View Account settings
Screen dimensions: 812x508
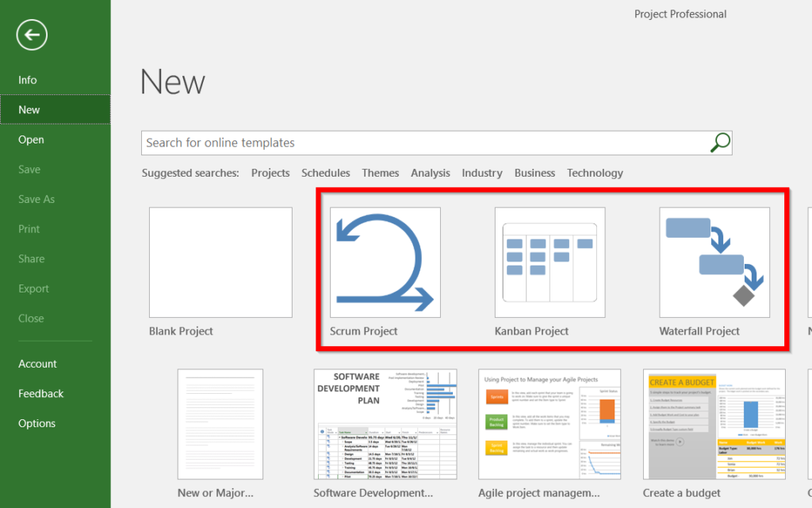[x=37, y=363]
